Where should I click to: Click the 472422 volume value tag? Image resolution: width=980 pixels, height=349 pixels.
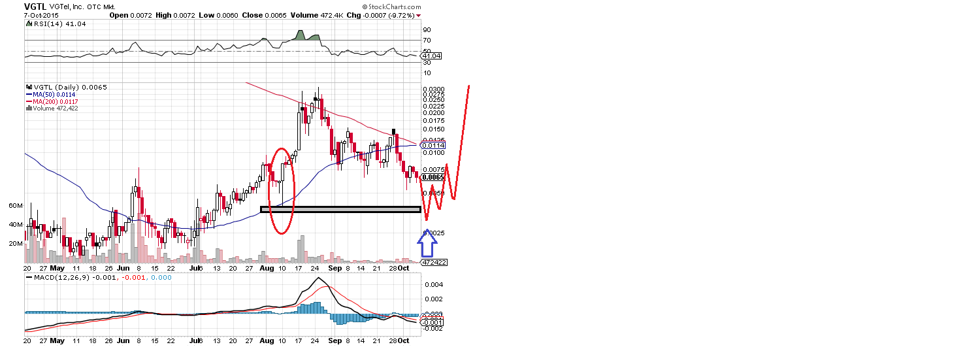434,262
